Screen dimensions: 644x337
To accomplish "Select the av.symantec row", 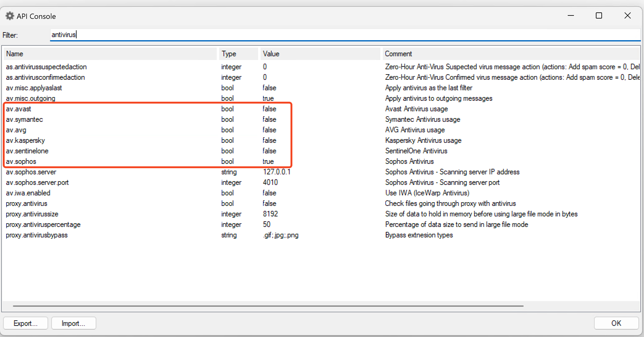I will (x=321, y=119).
